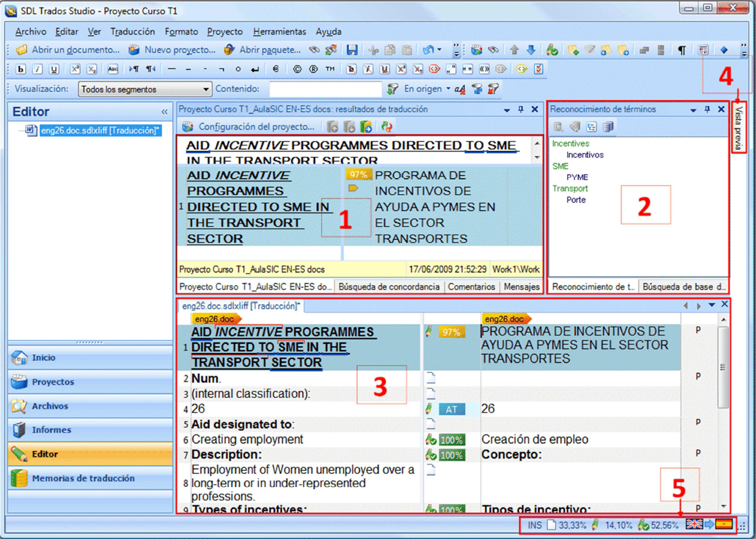
Task: Click the Underline formatting icon
Action: [x=54, y=69]
